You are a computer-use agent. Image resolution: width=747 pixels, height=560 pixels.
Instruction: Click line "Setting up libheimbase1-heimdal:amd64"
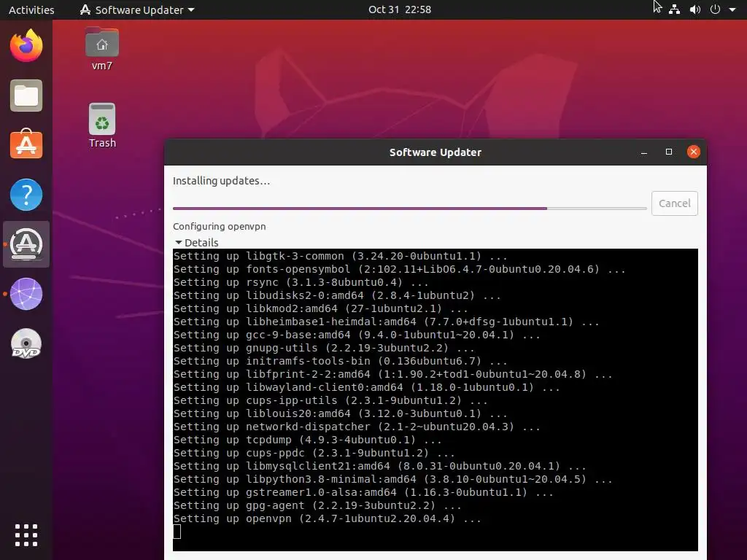coord(387,322)
